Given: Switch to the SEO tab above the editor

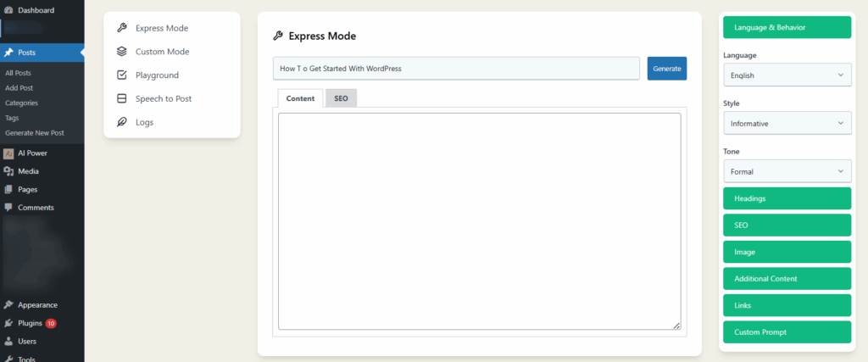Looking at the screenshot, I should pyautogui.click(x=341, y=98).
